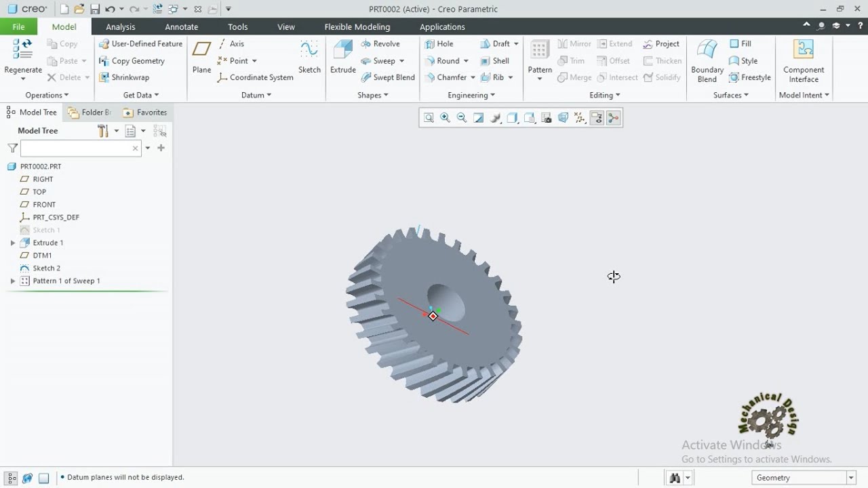Open model tree settings hammer icon

(x=103, y=130)
